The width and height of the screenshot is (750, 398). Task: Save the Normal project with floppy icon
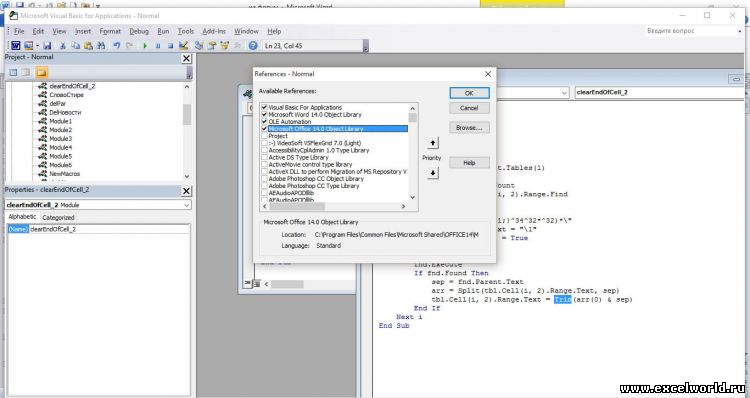coord(47,46)
